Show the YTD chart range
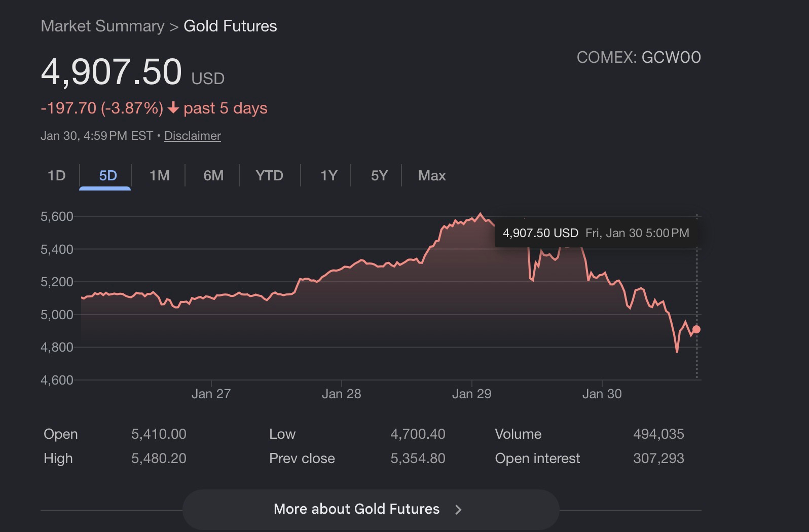Screen dimensions: 809x532 [269, 176]
